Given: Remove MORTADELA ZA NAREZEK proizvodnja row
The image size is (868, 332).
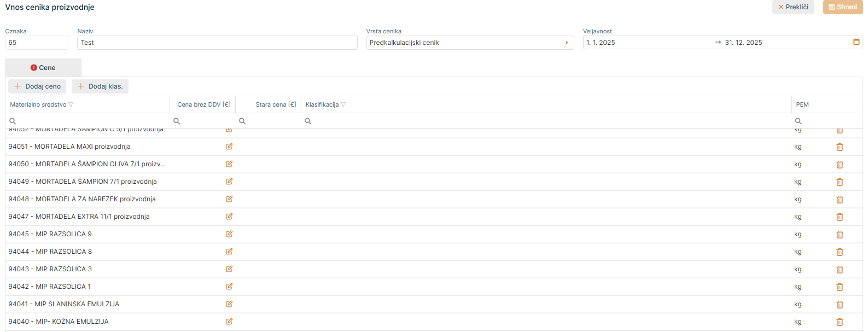Looking at the screenshot, I should (x=840, y=200).
